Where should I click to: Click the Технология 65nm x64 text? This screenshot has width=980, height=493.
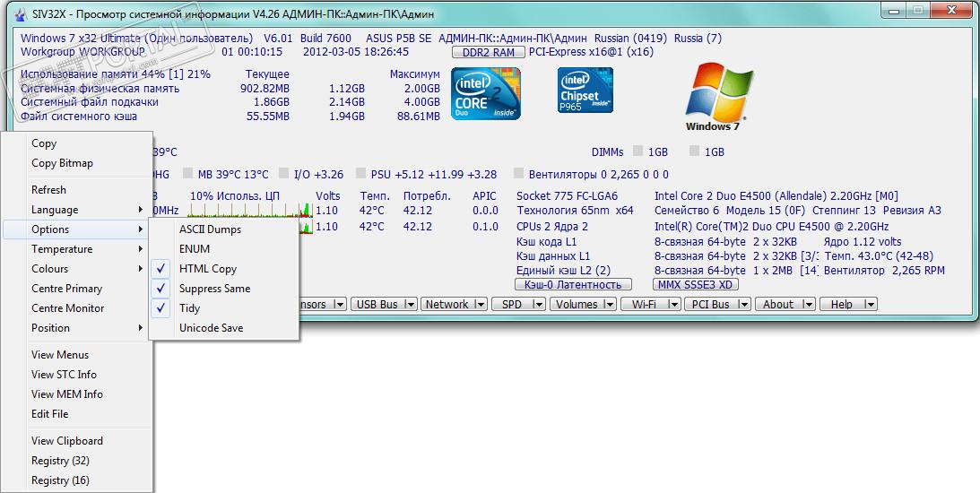tap(575, 211)
